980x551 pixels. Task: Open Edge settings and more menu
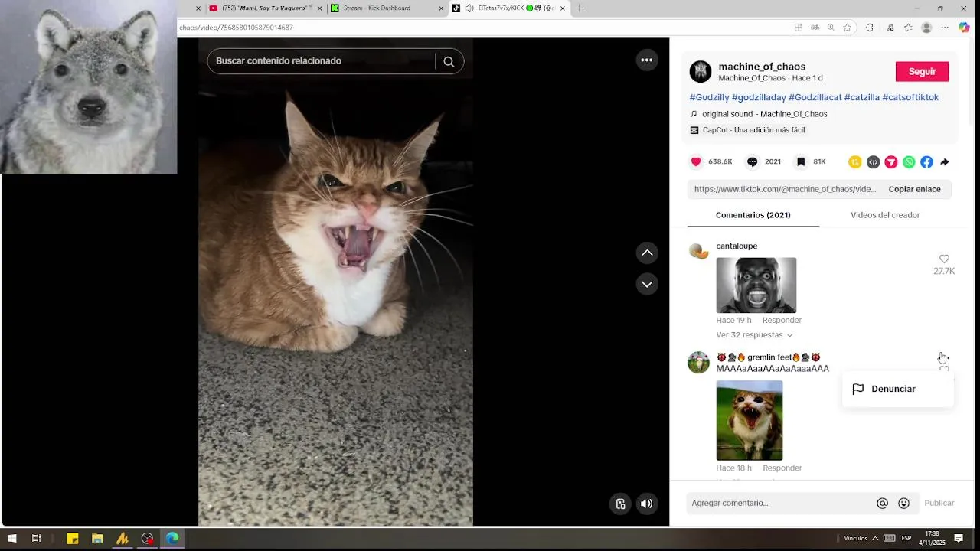[945, 28]
